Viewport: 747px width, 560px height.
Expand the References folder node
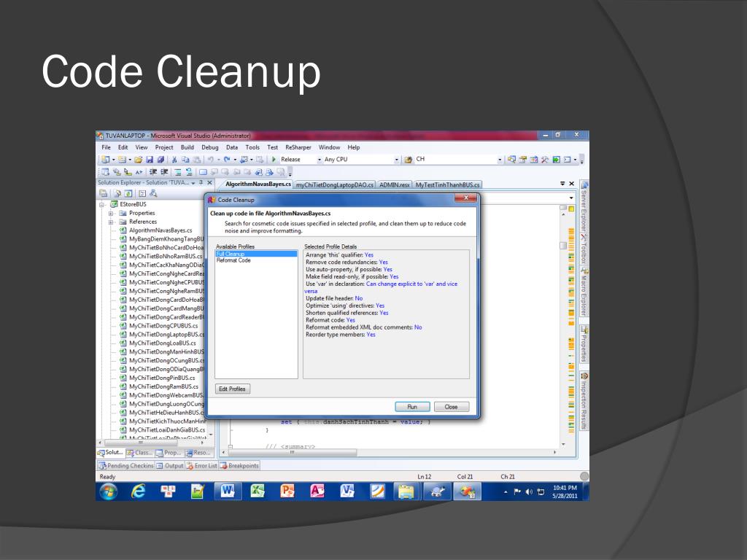click(x=111, y=222)
